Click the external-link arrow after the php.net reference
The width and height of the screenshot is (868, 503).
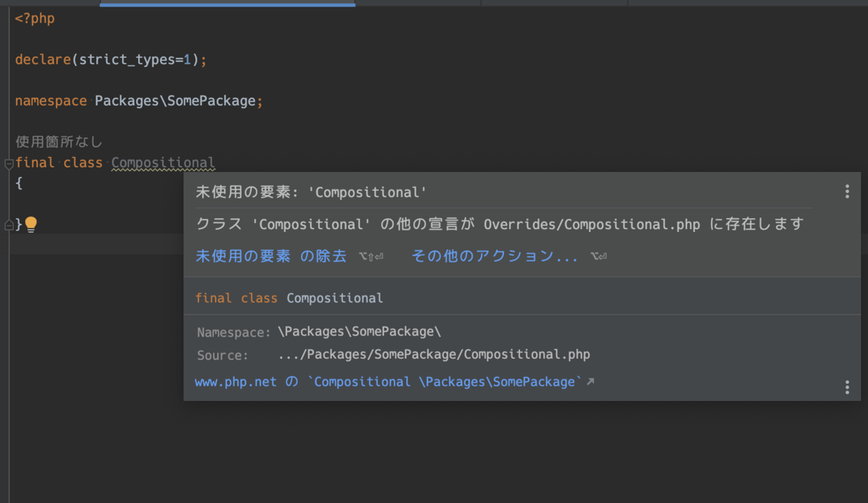(x=590, y=382)
